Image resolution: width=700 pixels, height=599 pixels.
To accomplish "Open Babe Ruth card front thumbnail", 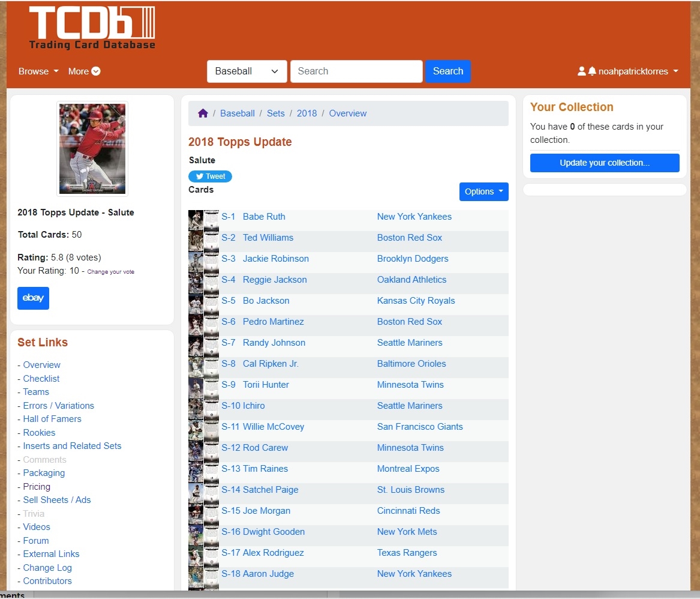I will coord(196,220).
